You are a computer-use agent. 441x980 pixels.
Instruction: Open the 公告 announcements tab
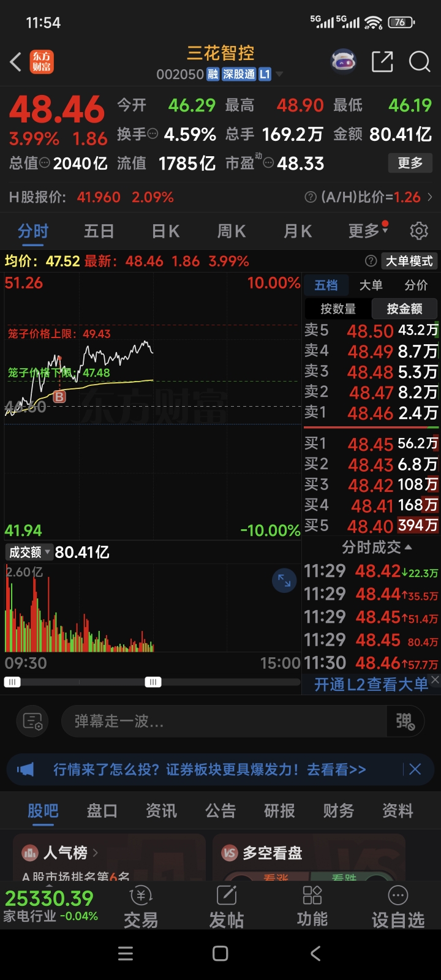tap(221, 810)
